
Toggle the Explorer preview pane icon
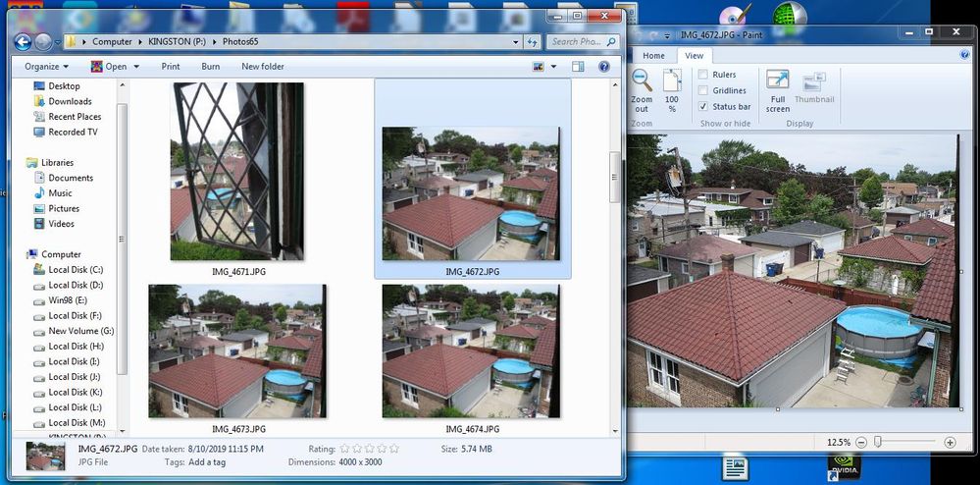(578, 67)
